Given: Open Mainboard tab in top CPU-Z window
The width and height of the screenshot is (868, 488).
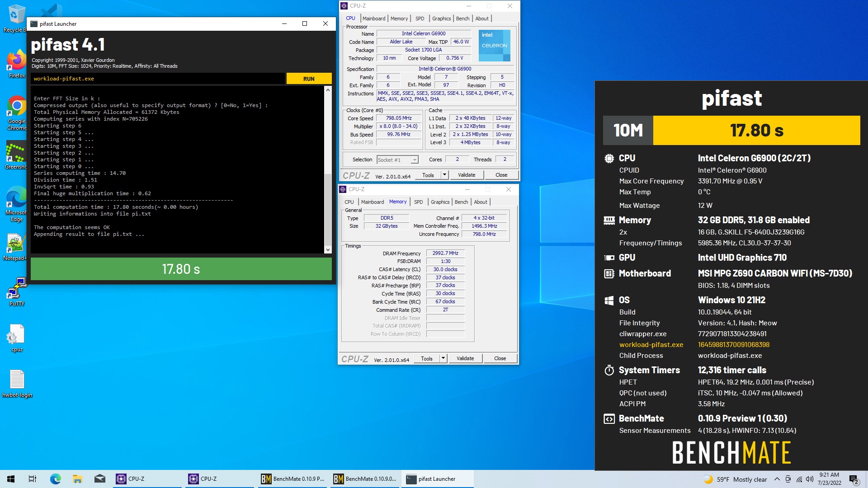Looking at the screenshot, I should point(374,19).
